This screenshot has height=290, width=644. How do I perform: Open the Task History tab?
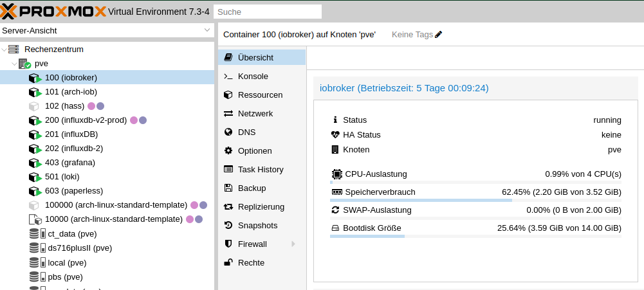262,169
